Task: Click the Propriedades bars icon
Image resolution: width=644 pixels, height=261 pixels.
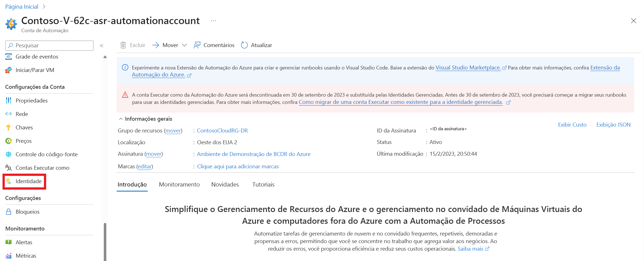Action: (9, 101)
